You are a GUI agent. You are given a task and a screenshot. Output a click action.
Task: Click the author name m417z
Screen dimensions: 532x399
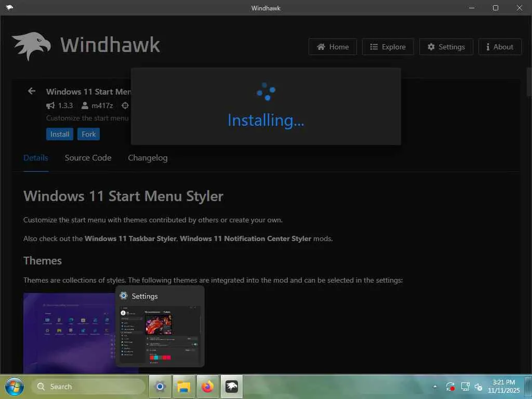(102, 105)
